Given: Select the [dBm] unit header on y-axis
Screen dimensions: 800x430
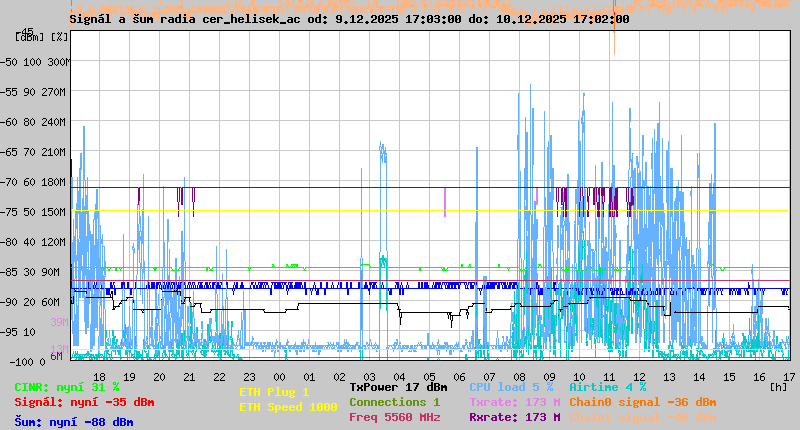Looking at the screenshot, I should click(x=28, y=36).
